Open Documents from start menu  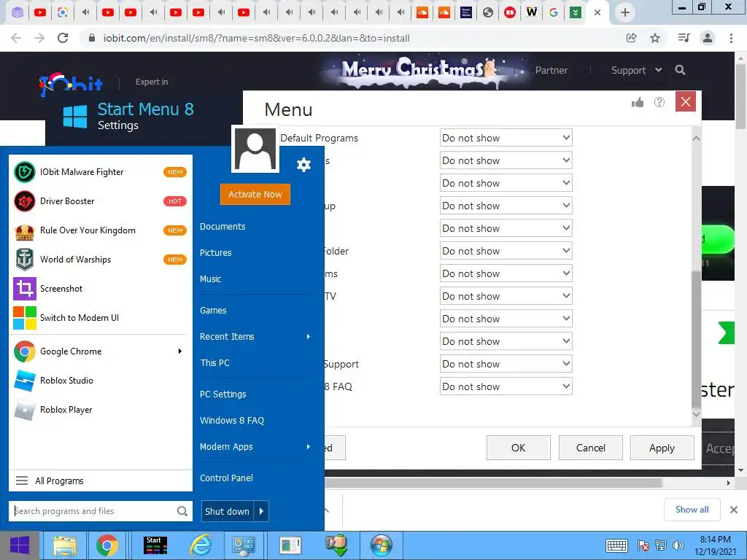pyautogui.click(x=222, y=227)
